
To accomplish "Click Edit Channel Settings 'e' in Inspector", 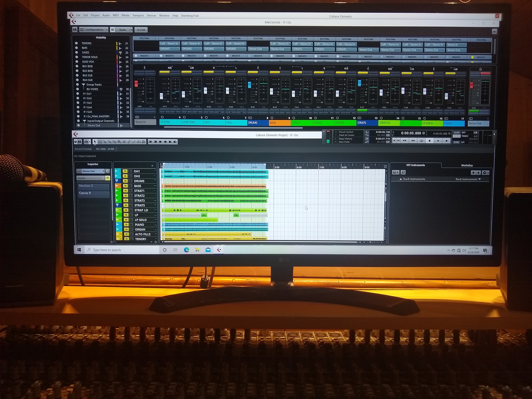I will click(108, 171).
